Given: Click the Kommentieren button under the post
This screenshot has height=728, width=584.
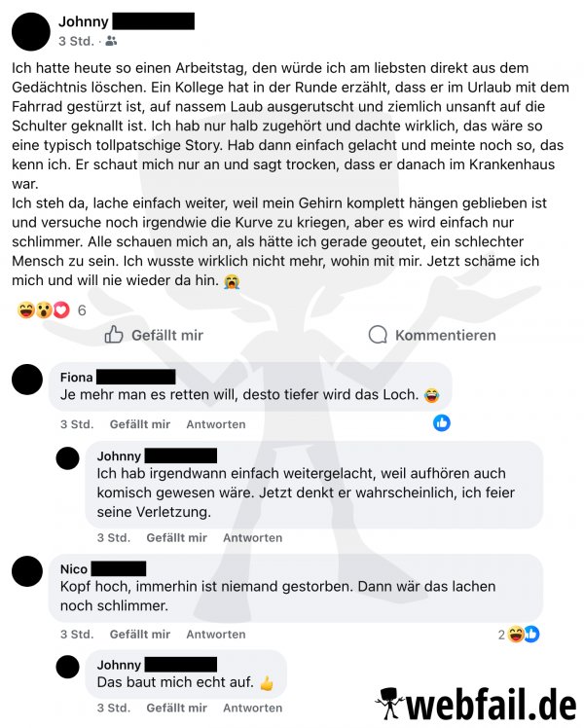Looking at the screenshot, I should pyautogui.click(x=432, y=335).
